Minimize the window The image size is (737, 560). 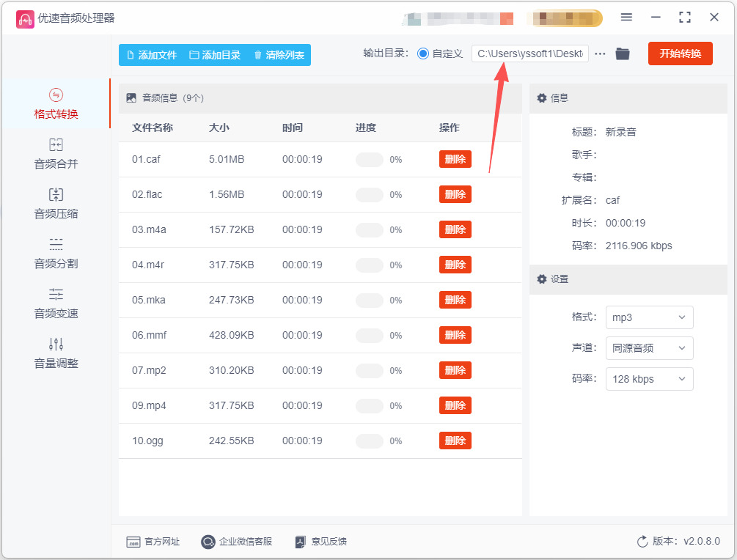click(656, 18)
